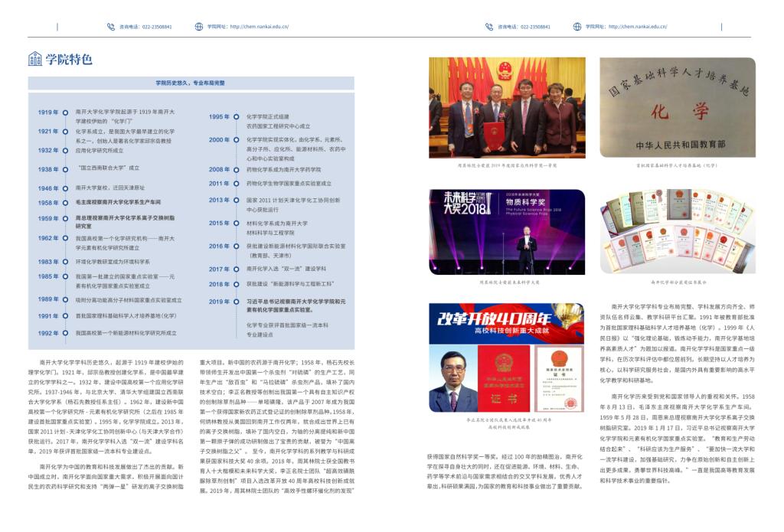The width and height of the screenshot is (784, 532).
Task: Click the 1919年 timeline marker dot
Action: (66, 113)
